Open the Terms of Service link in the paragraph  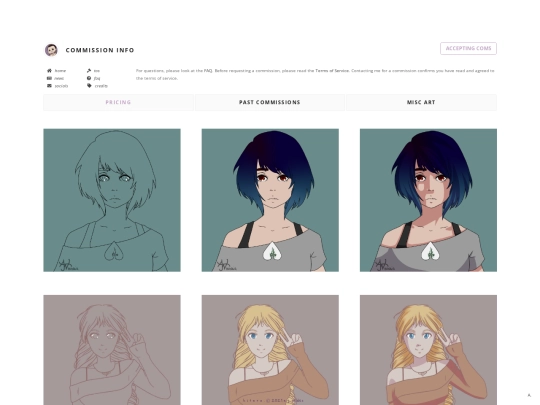pyautogui.click(x=332, y=71)
